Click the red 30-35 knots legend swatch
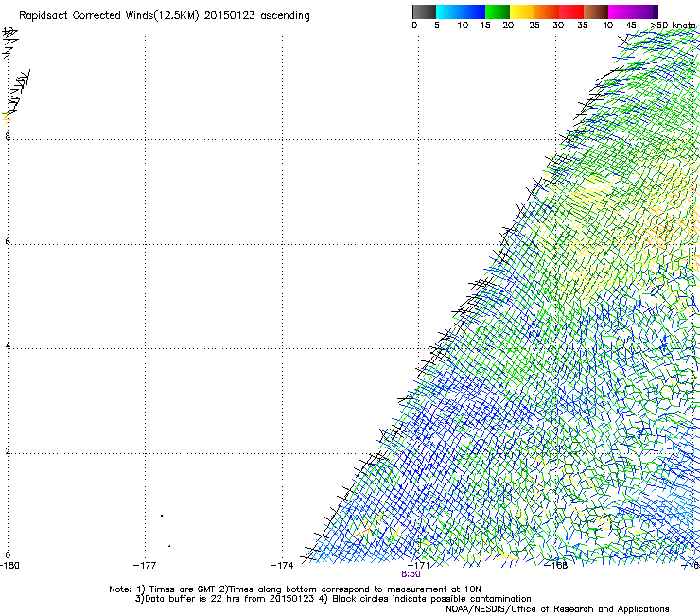Image resolution: width=700 pixels, height=615 pixels. click(x=571, y=11)
